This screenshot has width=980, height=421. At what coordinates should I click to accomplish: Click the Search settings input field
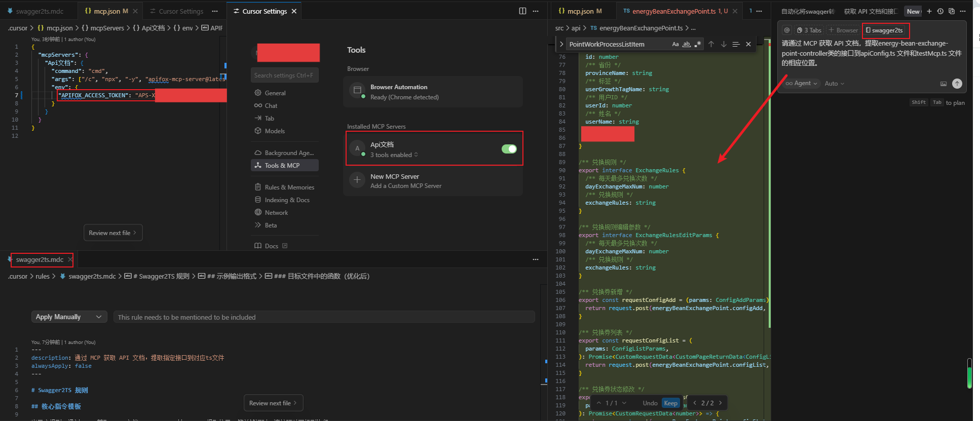coord(284,75)
